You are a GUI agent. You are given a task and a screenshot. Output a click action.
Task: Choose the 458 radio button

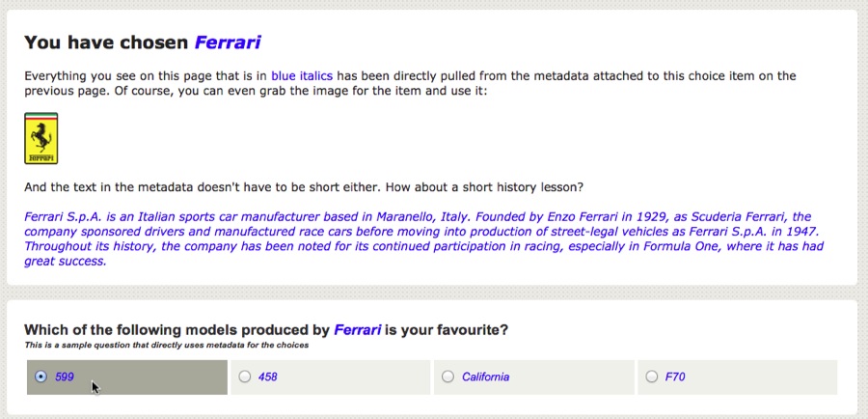point(244,377)
